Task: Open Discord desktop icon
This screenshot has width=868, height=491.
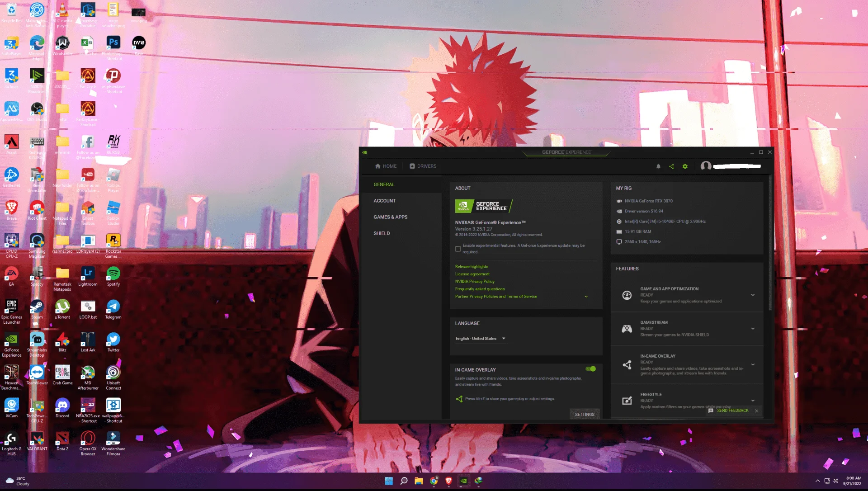Action: [x=62, y=408]
